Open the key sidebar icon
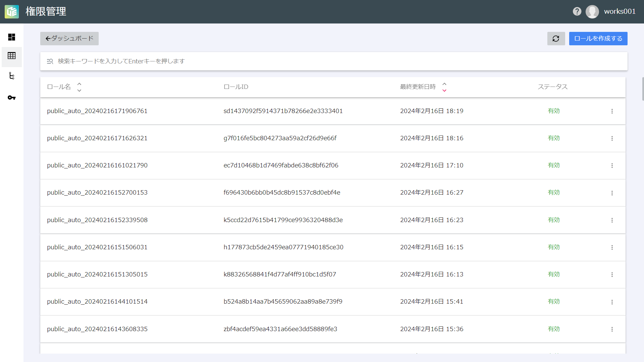The width and height of the screenshot is (644, 362). 12,98
